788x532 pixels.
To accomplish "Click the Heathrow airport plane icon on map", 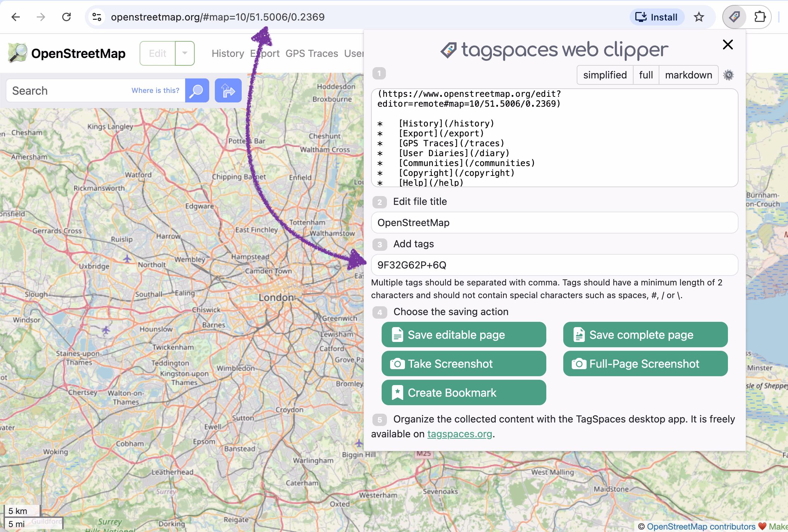I will click(x=106, y=330).
